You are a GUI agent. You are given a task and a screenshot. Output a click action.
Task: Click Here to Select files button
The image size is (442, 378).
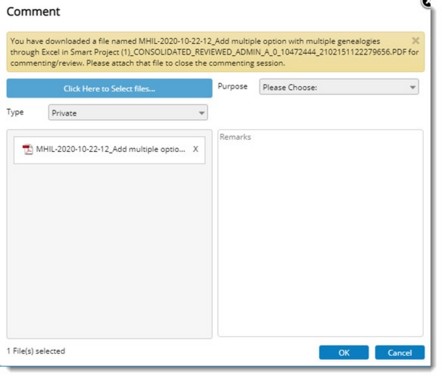109,88
